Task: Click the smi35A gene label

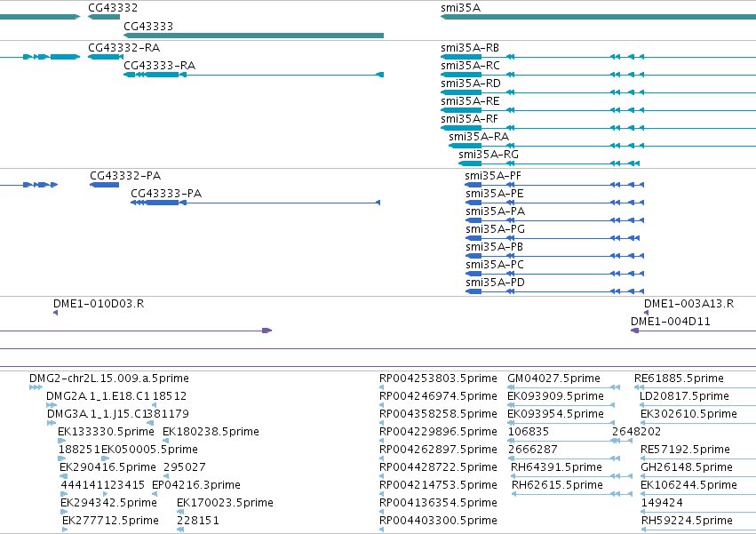Action: point(460,8)
